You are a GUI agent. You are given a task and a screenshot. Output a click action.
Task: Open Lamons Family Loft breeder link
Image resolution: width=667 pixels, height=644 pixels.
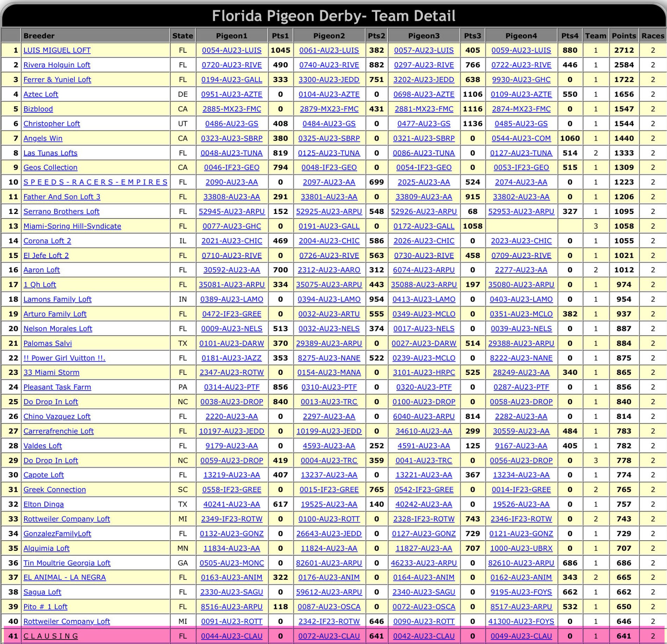point(57,299)
